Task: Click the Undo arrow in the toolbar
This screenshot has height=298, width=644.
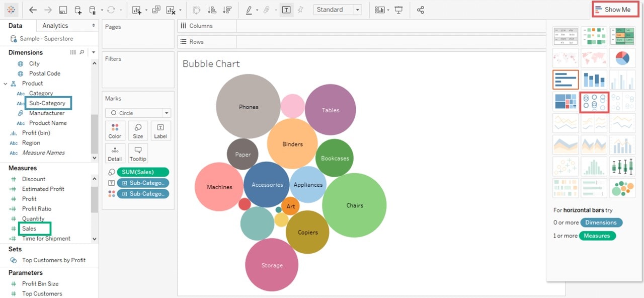Action: 33,10
